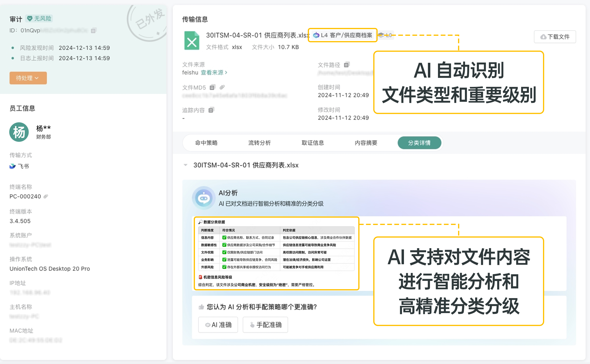Open the 待处理 status dropdown
590x364 pixels.
point(28,78)
